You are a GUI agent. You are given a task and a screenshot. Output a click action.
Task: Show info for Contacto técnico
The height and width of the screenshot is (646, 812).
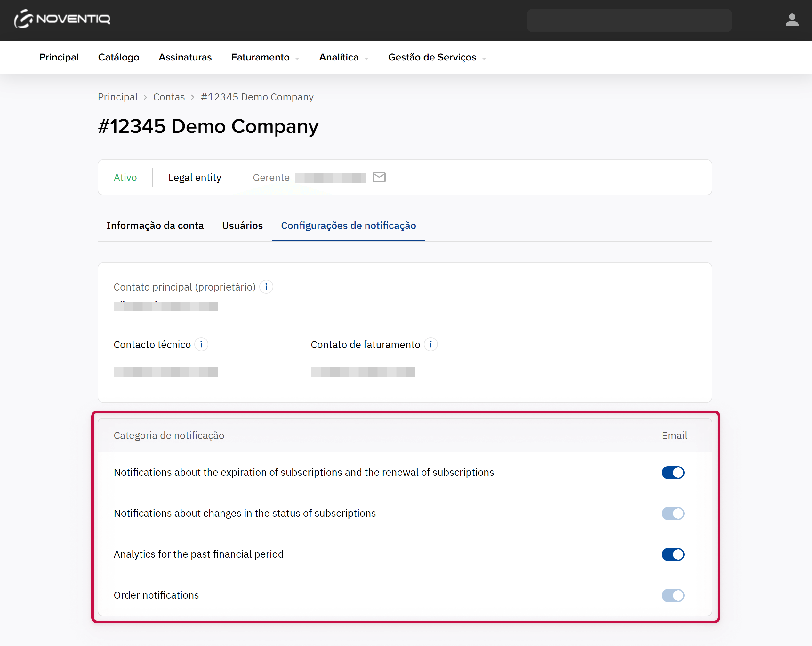[x=201, y=345]
